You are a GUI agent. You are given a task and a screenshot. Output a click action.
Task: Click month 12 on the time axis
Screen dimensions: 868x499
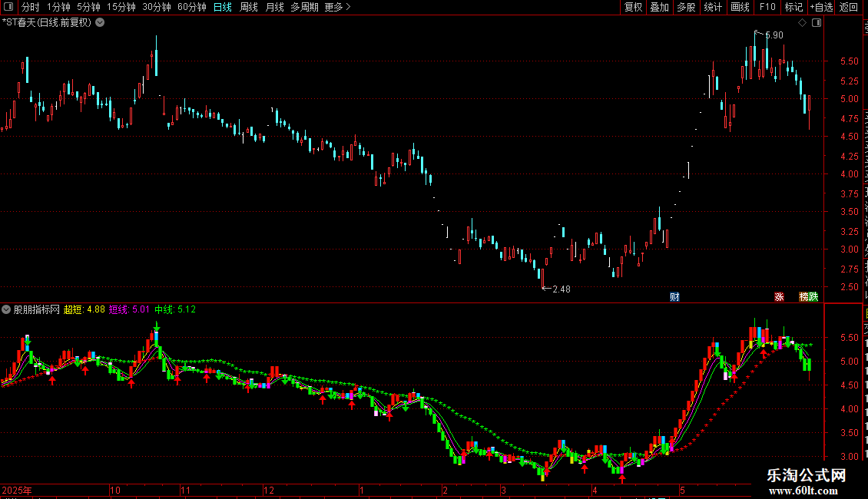[269, 491]
